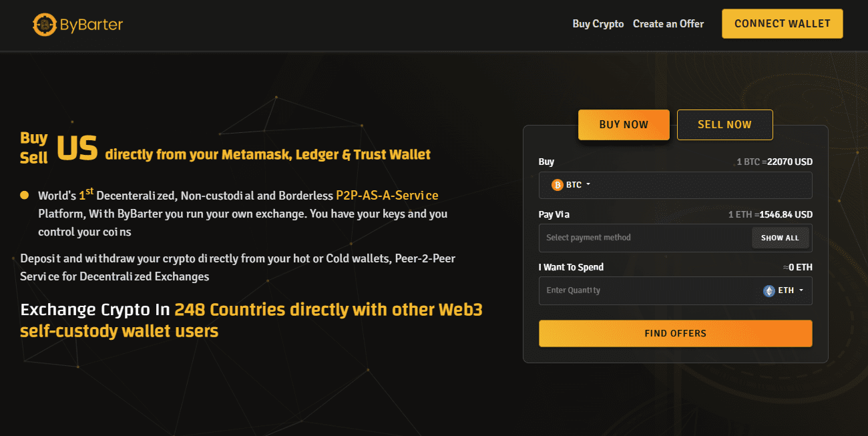868x436 pixels.
Task: Switch to the BUY NOW tab
Action: click(x=624, y=125)
